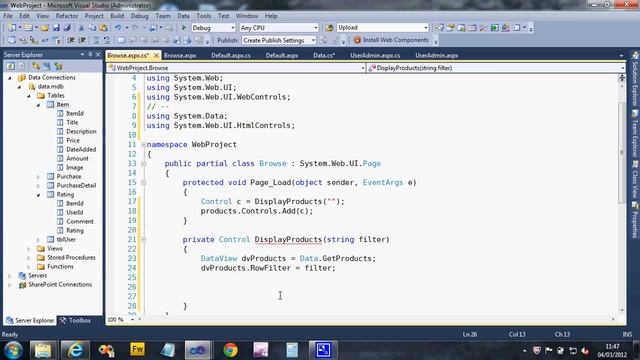The height and width of the screenshot is (360, 640).
Task: Click the New Project icon
Action: [x=12, y=28]
